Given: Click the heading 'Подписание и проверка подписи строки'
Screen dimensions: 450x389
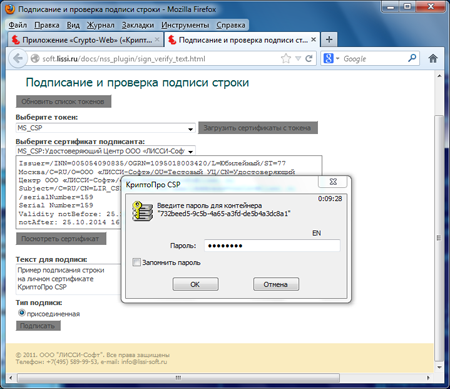Looking at the screenshot, I should pyautogui.click(x=137, y=82).
